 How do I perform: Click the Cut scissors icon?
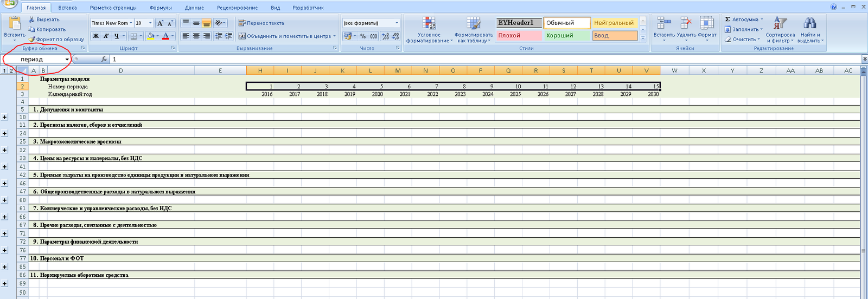point(31,19)
